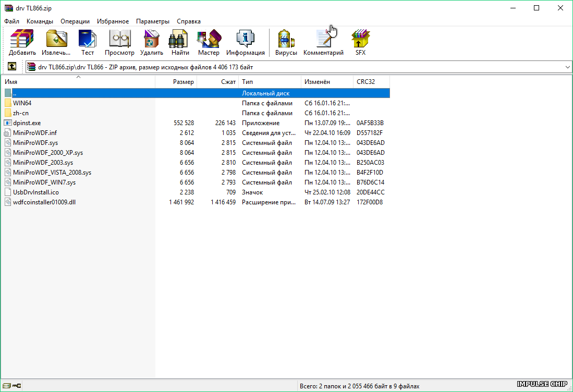
Task: Go up one folder level arrow button
Action: click(x=12, y=67)
